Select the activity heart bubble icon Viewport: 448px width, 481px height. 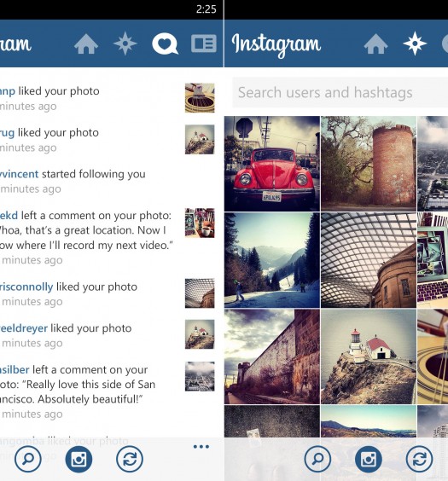coord(165,43)
